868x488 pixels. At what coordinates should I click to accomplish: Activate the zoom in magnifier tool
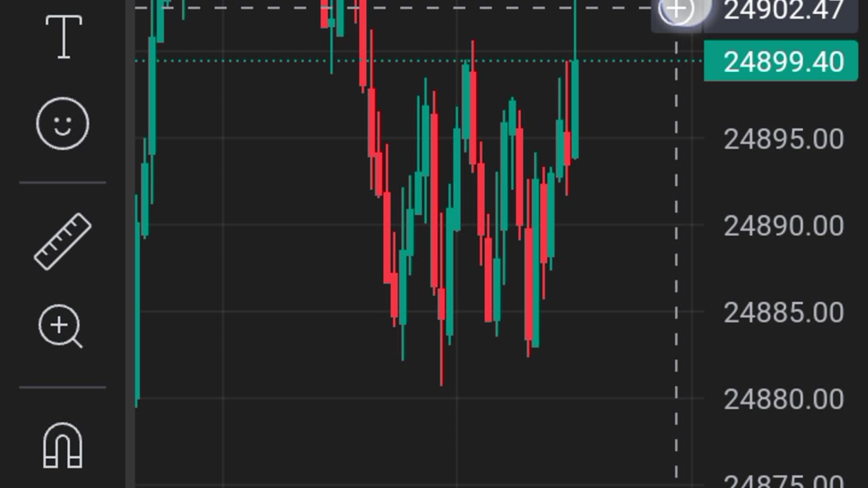[61, 327]
